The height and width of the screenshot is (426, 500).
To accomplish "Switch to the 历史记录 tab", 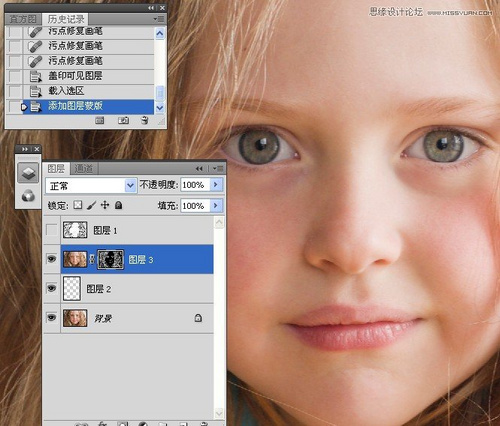I will tap(66, 19).
